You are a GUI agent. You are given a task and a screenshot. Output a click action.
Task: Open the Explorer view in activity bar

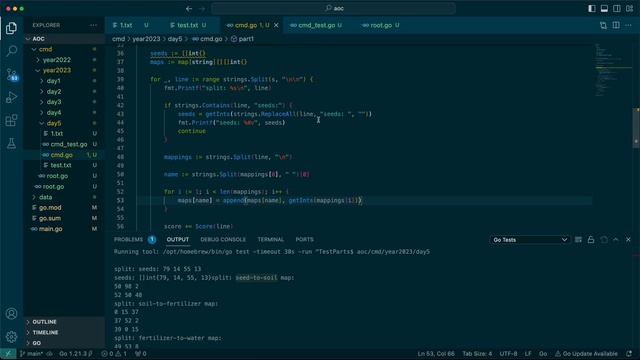pos(11,28)
